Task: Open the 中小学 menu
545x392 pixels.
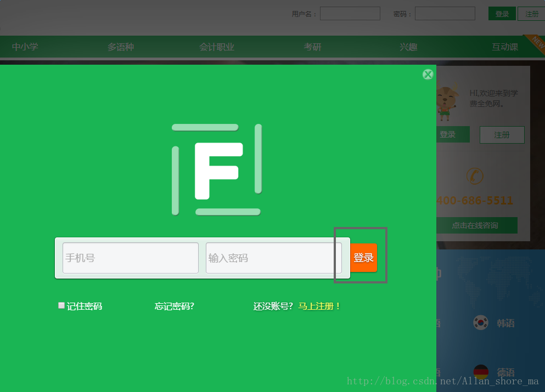Action: coord(25,47)
